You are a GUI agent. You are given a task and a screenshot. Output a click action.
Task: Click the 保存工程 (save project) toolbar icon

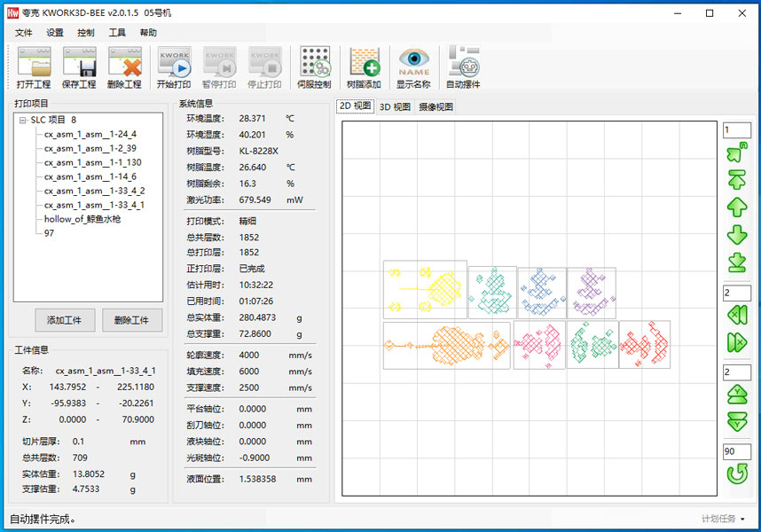click(79, 68)
